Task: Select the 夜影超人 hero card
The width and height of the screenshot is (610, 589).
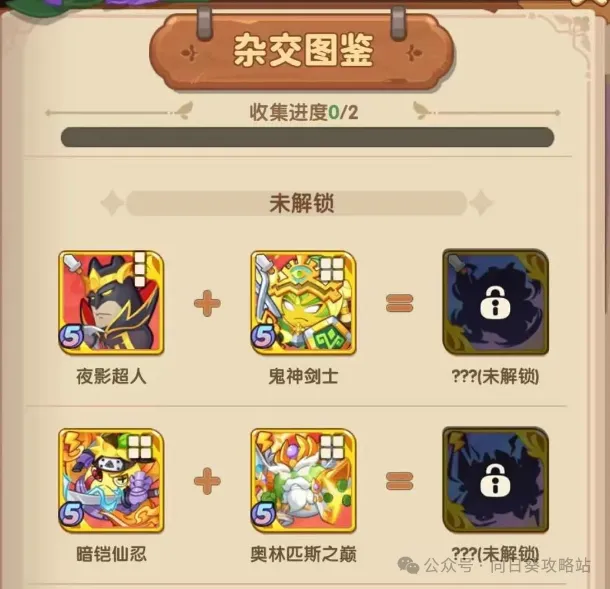Action: pos(111,303)
